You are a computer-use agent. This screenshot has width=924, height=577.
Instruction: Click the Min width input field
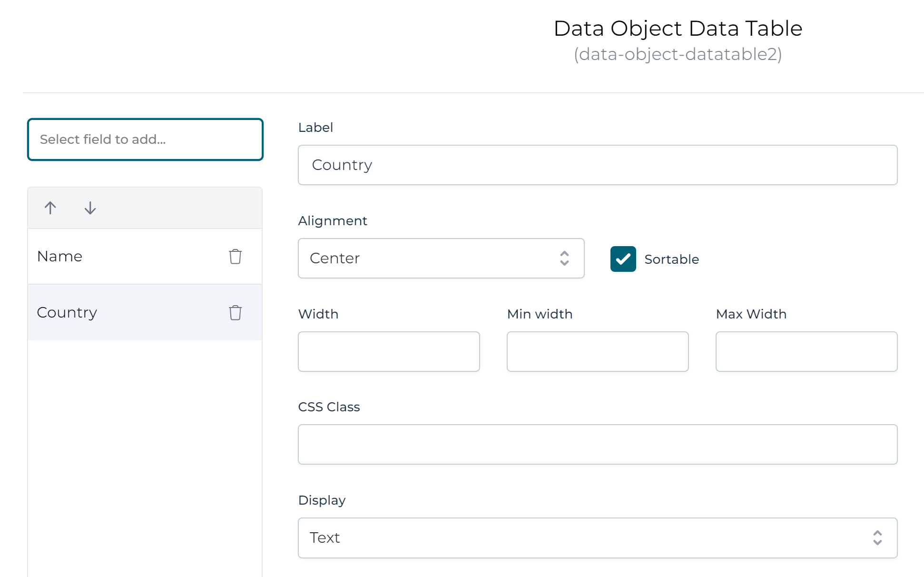pyautogui.click(x=597, y=351)
